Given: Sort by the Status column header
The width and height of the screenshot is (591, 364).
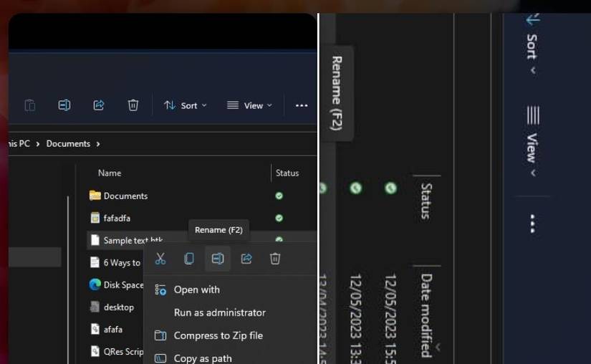Looking at the screenshot, I should tap(287, 173).
